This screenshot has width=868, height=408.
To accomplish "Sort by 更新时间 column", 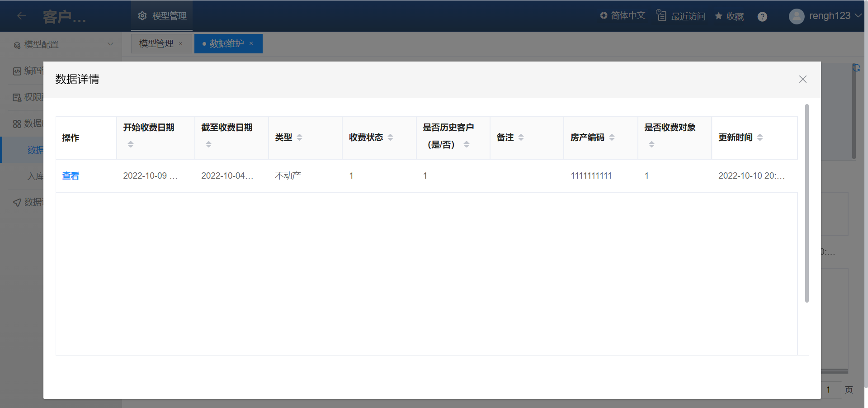I will (759, 138).
